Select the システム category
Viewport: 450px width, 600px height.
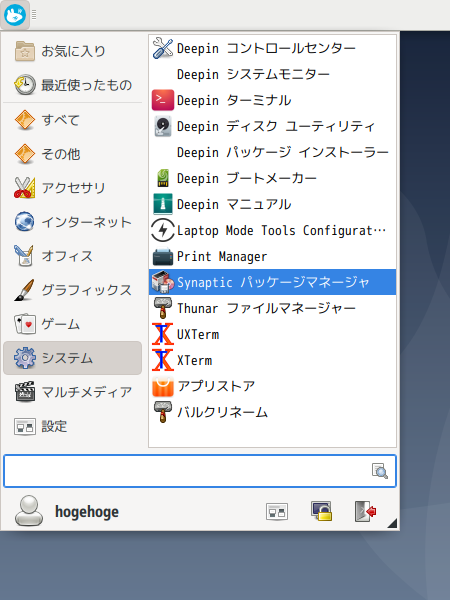pyautogui.click(x=72, y=358)
